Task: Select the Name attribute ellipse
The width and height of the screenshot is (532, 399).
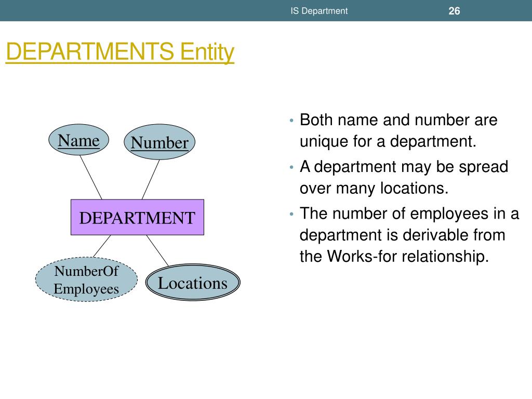Action: coord(79,140)
